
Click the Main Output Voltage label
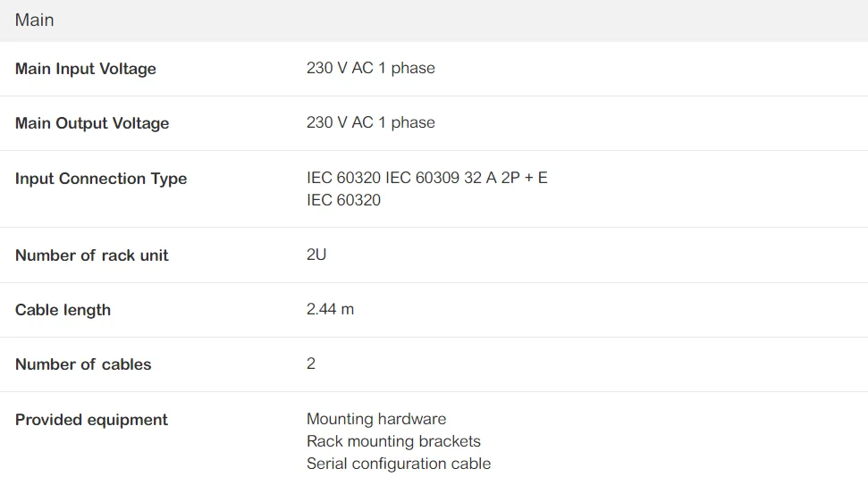(92, 123)
